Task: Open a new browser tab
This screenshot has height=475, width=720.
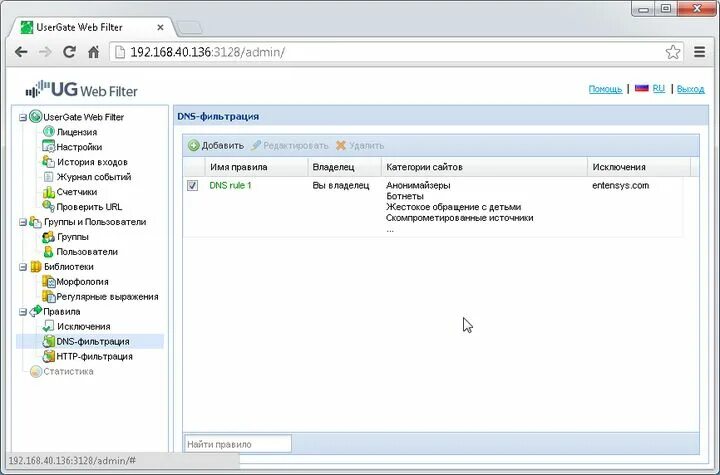Action: click(x=189, y=28)
